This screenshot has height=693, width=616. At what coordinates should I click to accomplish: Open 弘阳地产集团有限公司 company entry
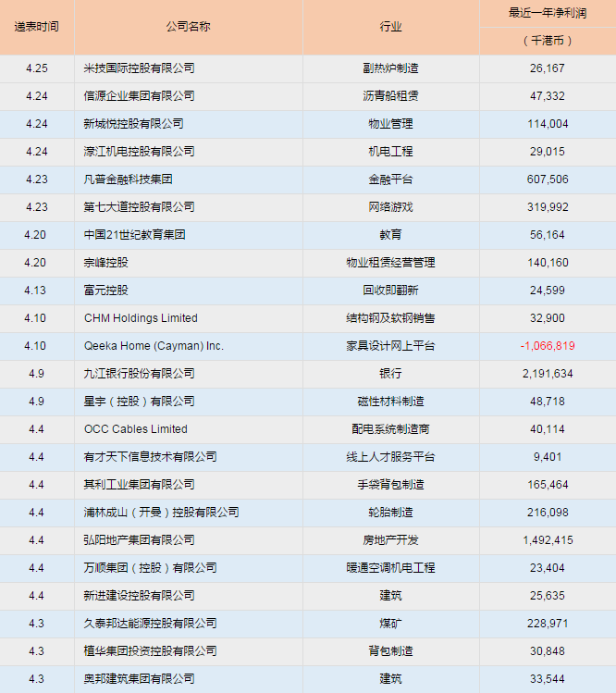click(x=140, y=540)
